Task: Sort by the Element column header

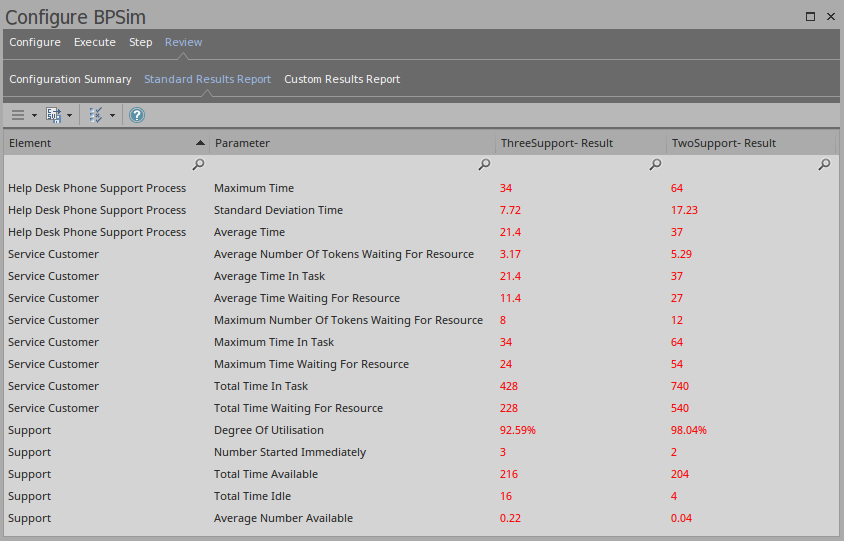Action: [100, 143]
